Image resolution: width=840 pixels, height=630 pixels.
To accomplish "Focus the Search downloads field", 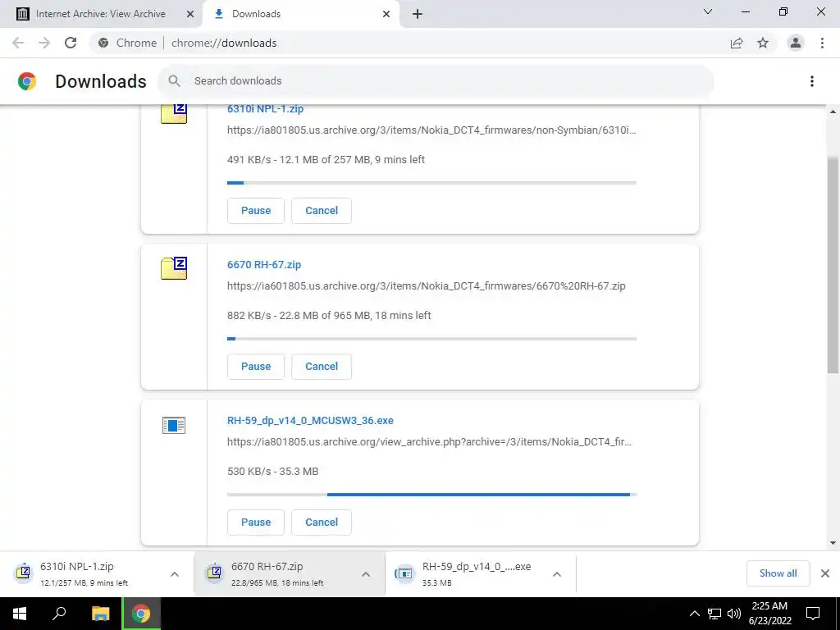I will tap(436, 81).
